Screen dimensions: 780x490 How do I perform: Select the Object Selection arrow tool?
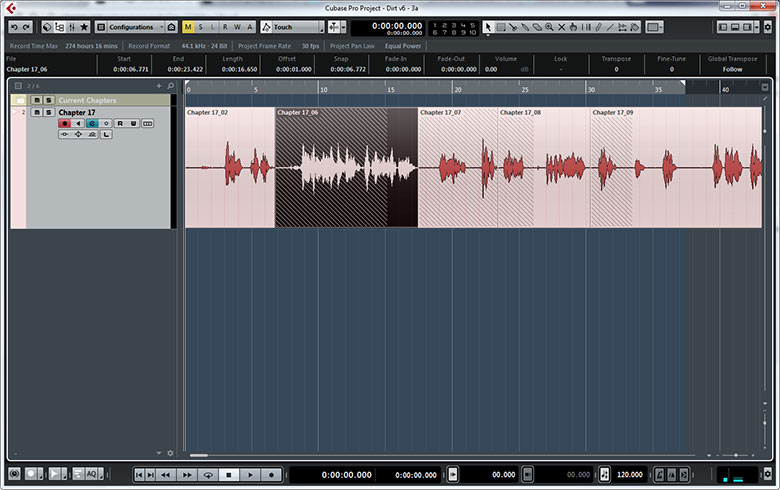(x=488, y=27)
